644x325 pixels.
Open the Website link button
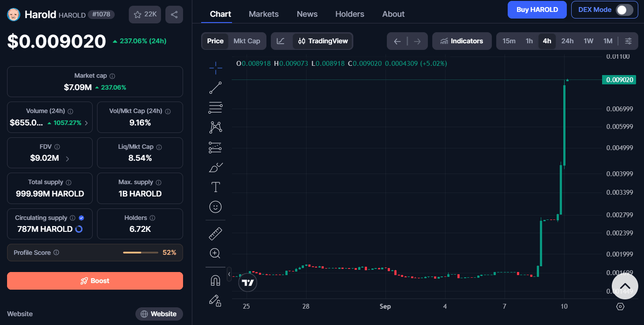point(159,314)
